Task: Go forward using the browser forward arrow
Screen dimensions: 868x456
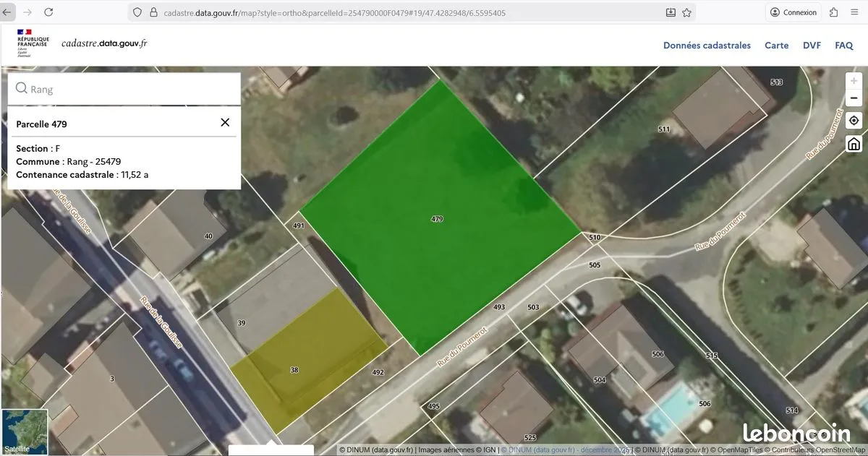Action: click(x=27, y=12)
